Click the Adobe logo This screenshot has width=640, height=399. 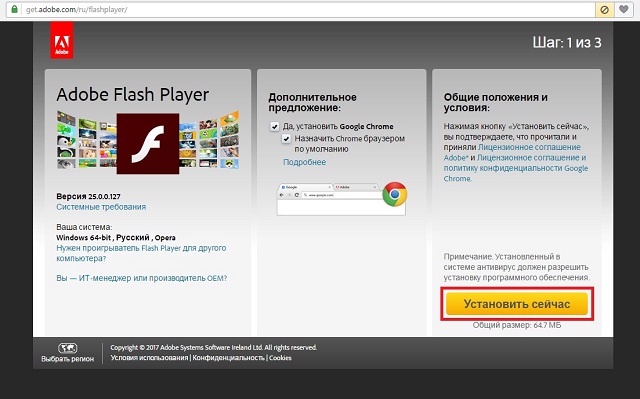[62, 40]
